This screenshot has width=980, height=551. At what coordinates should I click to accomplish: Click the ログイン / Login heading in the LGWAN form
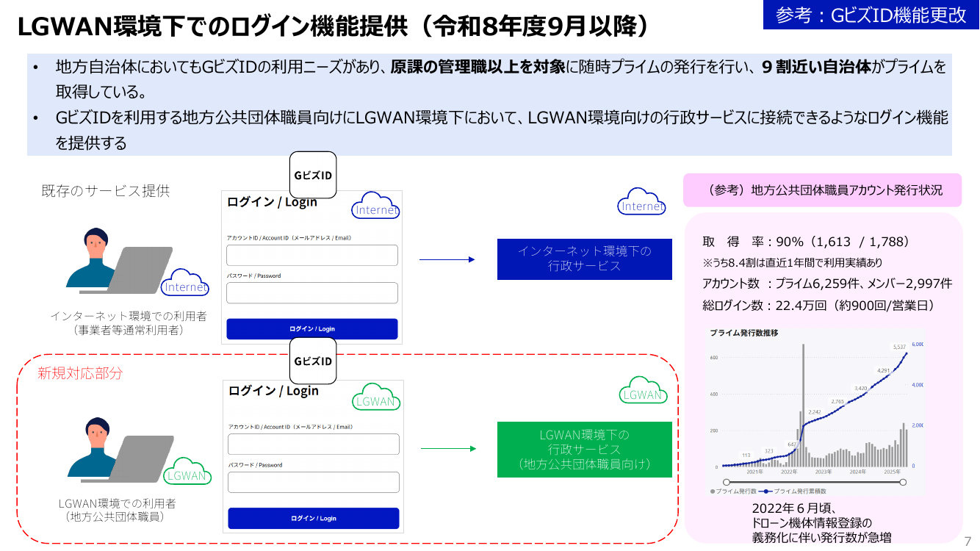[274, 391]
